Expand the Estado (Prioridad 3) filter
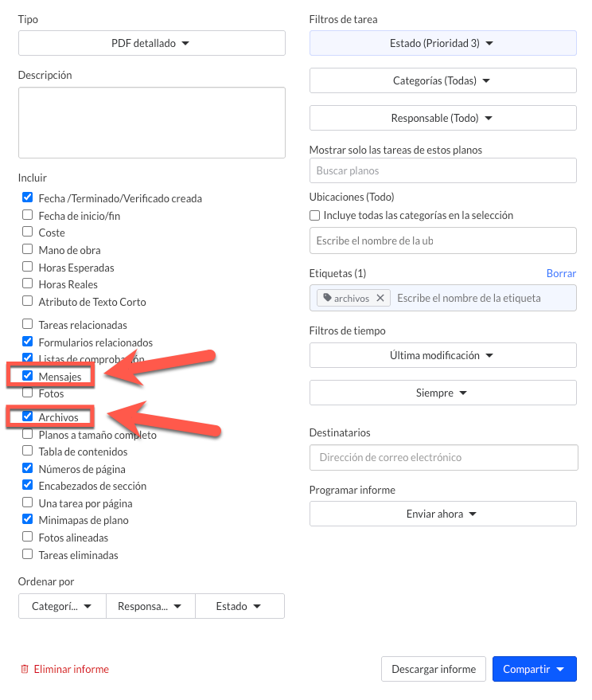The image size is (592, 700). 442,43
